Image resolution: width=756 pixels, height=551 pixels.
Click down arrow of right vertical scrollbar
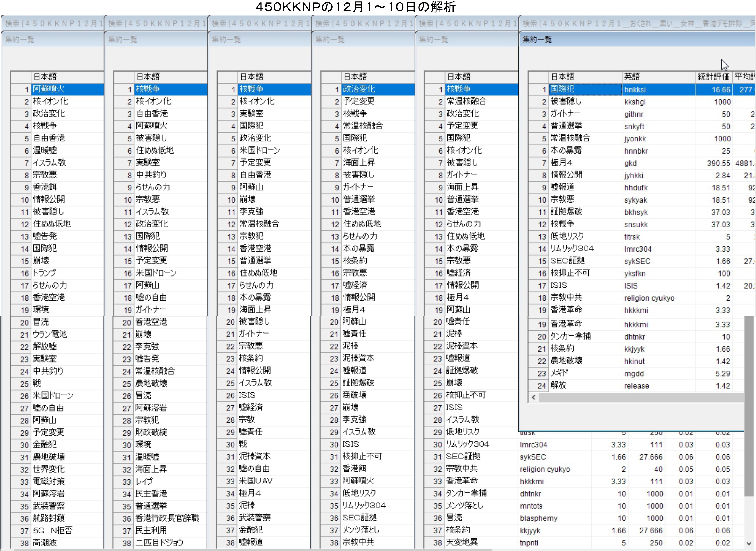coord(749,543)
